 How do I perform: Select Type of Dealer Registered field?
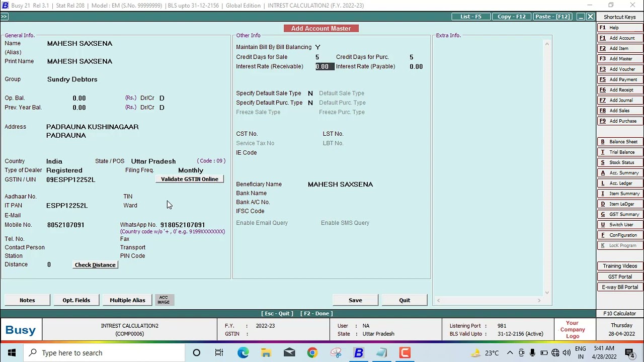coord(64,170)
